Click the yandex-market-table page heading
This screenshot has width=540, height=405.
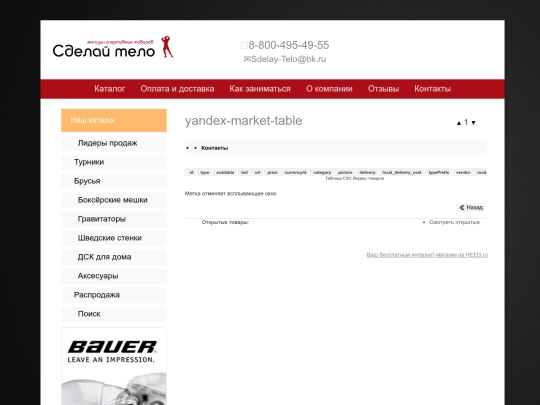click(243, 121)
